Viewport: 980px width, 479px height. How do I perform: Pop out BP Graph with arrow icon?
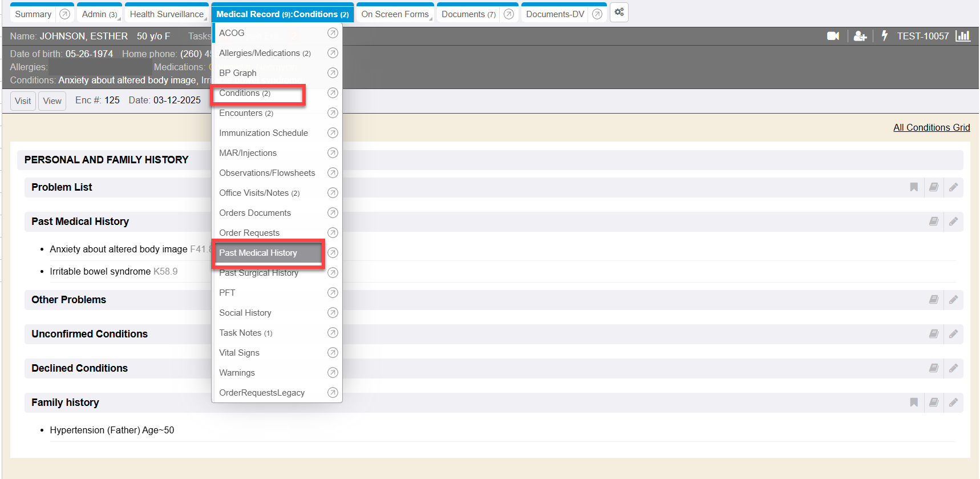click(x=333, y=73)
